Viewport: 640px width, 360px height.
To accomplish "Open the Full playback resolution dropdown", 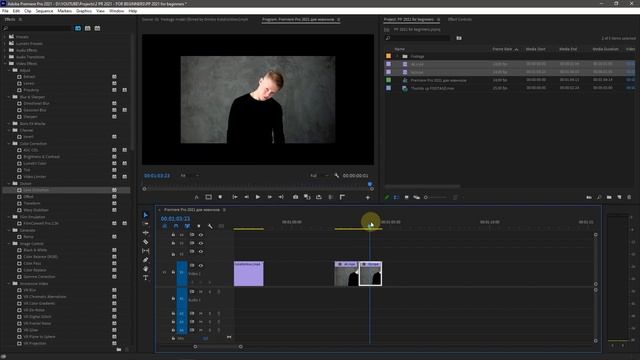I will pos(319,176).
